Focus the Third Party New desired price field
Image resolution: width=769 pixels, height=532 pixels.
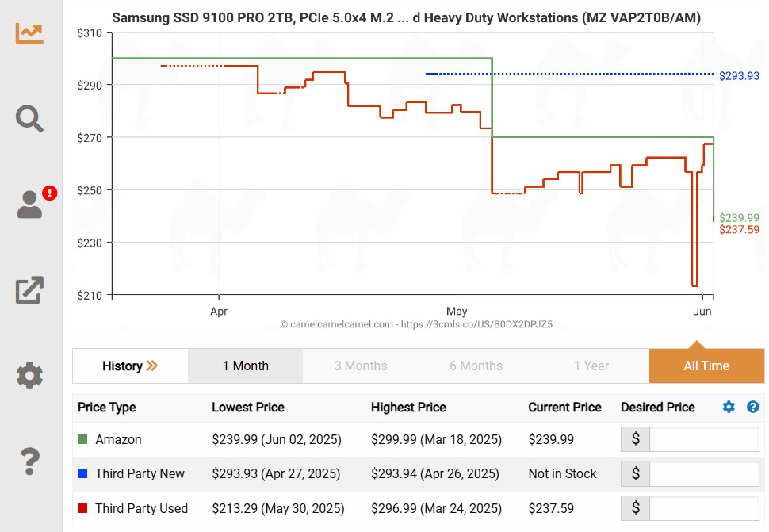[x=703, y=474]
